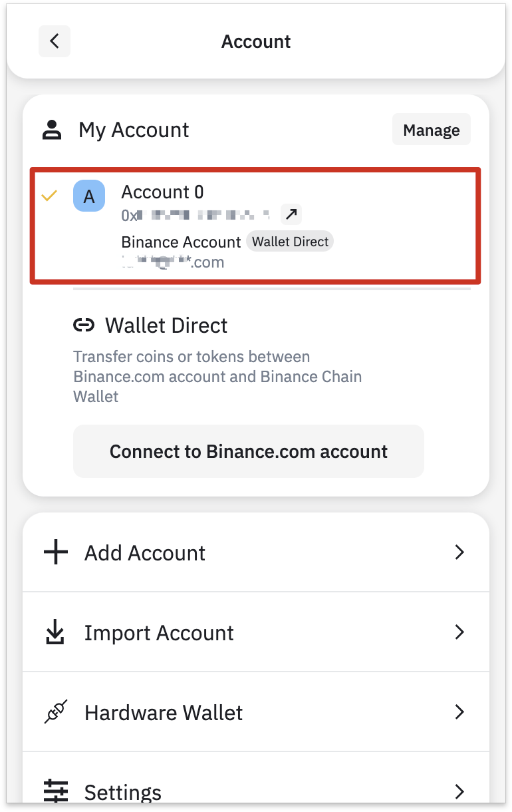Click the Hardware Wallet plug icon
This screenshot has width=512, height=812.
point(56,712)
